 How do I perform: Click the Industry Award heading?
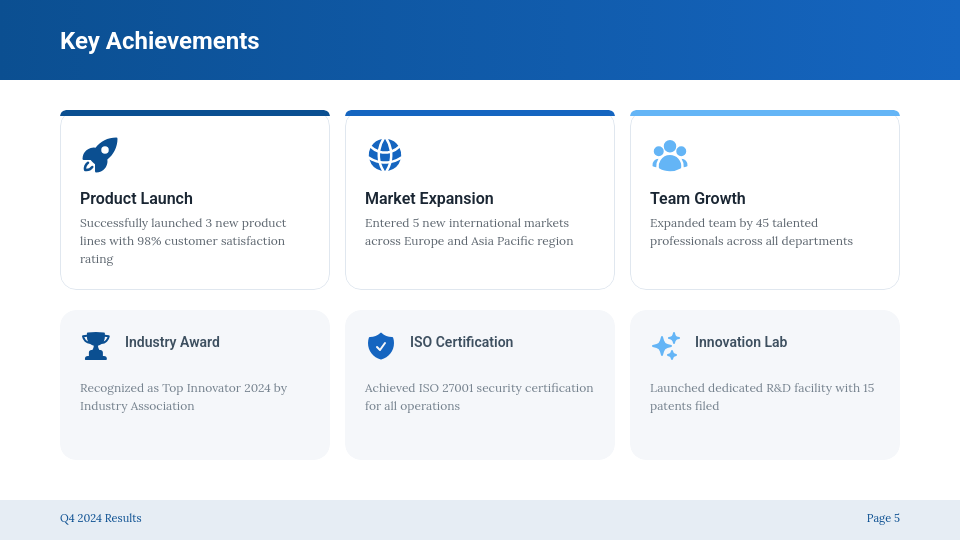click(x=172, y=342)
